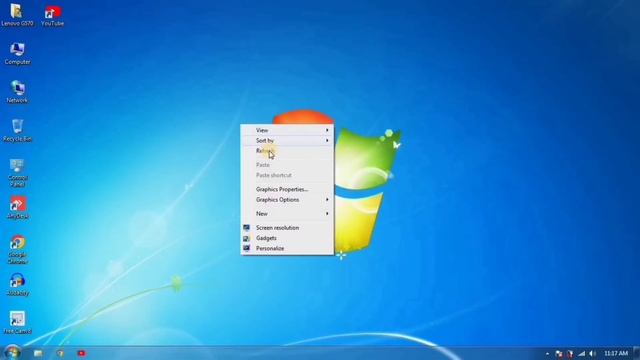
Task: Choose Personalize in the context menu
Action: tap(287, 248)
